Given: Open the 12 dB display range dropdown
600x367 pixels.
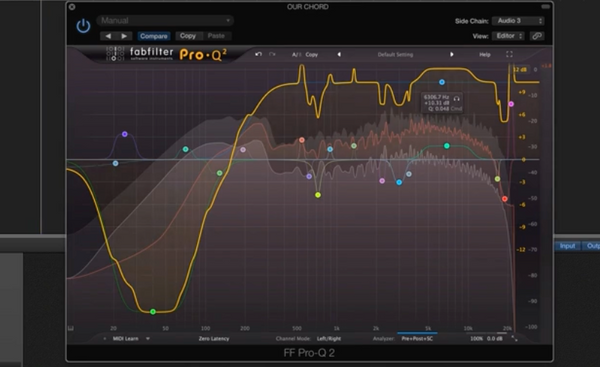Looking at the screenshot, I should (520, 70).
